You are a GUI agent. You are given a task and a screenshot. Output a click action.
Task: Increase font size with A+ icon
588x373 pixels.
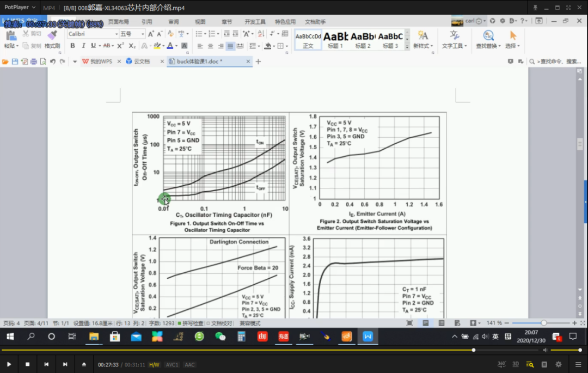(x=151, y=34)
